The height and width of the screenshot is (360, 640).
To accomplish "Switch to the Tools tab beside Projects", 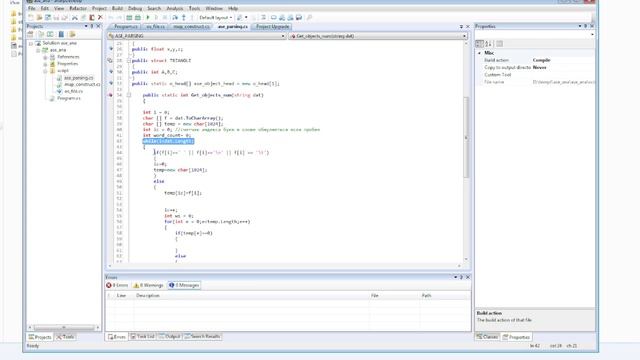I will pyautogui.click(x=65, y=337).
